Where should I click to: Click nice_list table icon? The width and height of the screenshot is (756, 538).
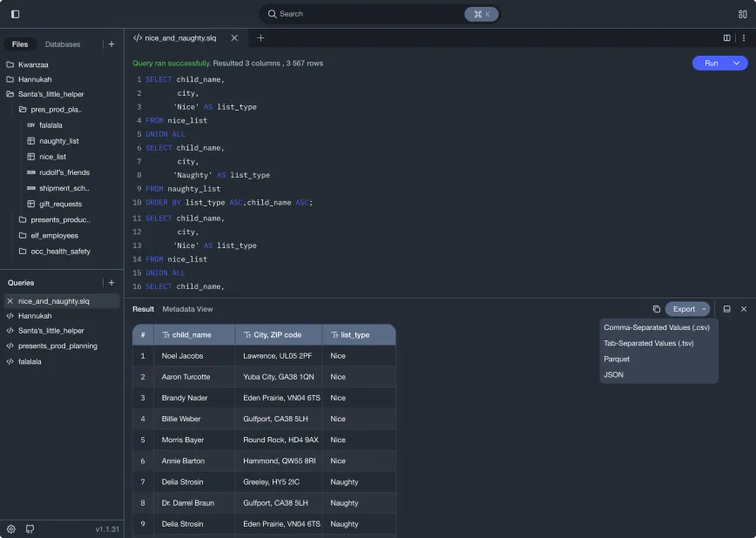click(x=31, y=157)
